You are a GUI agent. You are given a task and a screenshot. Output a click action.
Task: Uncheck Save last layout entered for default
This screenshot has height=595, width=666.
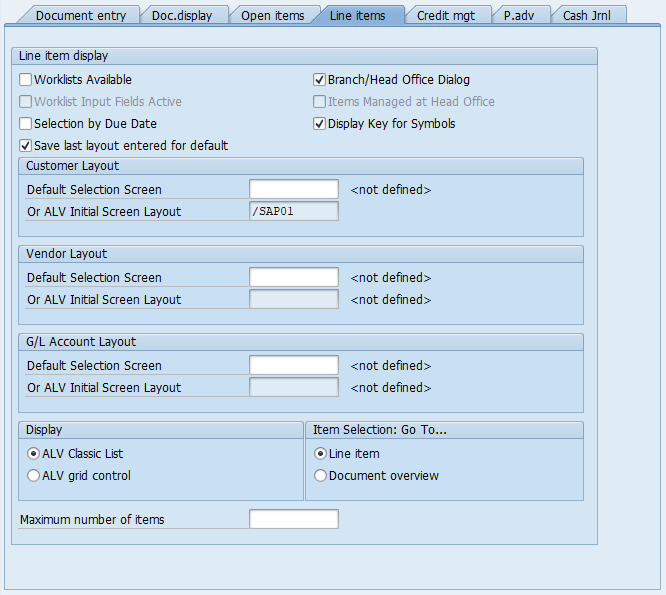click(25, 146)
